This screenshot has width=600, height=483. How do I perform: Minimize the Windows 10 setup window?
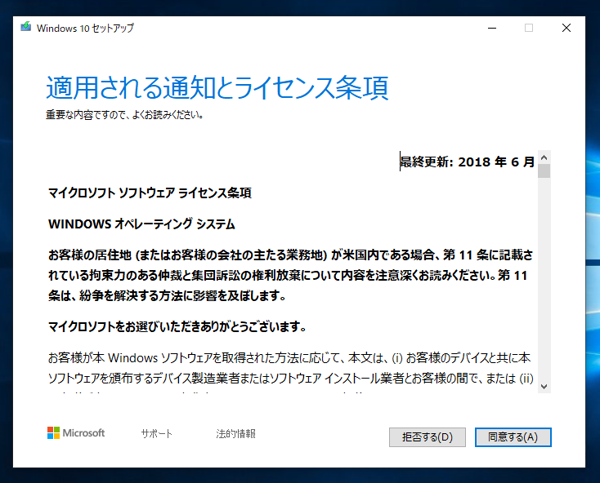pyautogui.click(x=492, y=28)
